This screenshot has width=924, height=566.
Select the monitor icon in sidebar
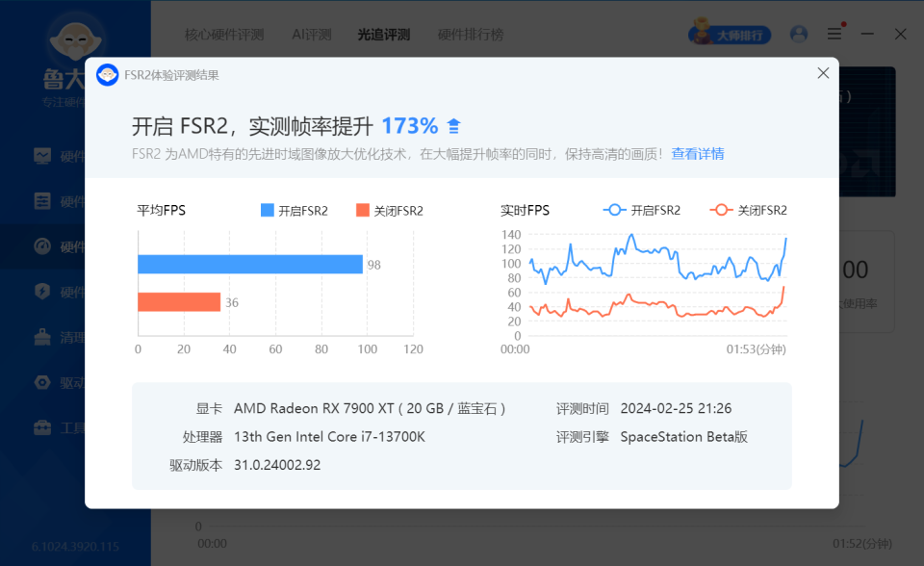pyautogui.click(x=42, y=156)
